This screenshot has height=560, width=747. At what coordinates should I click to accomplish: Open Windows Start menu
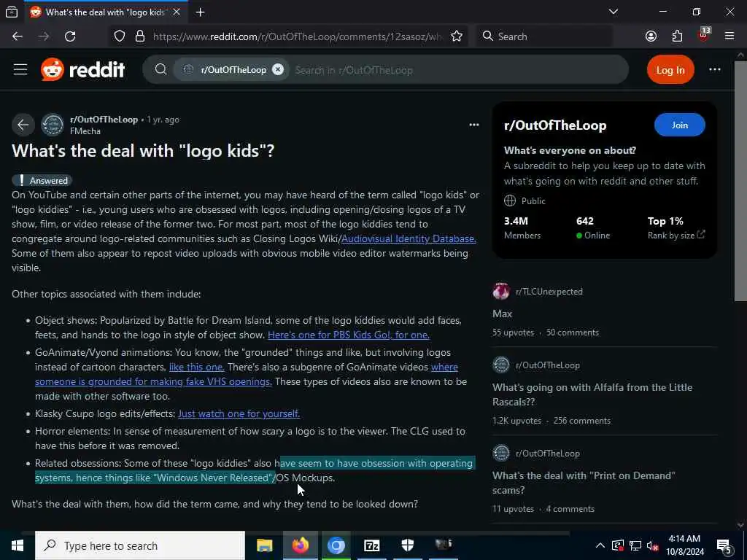coord(18,545)
